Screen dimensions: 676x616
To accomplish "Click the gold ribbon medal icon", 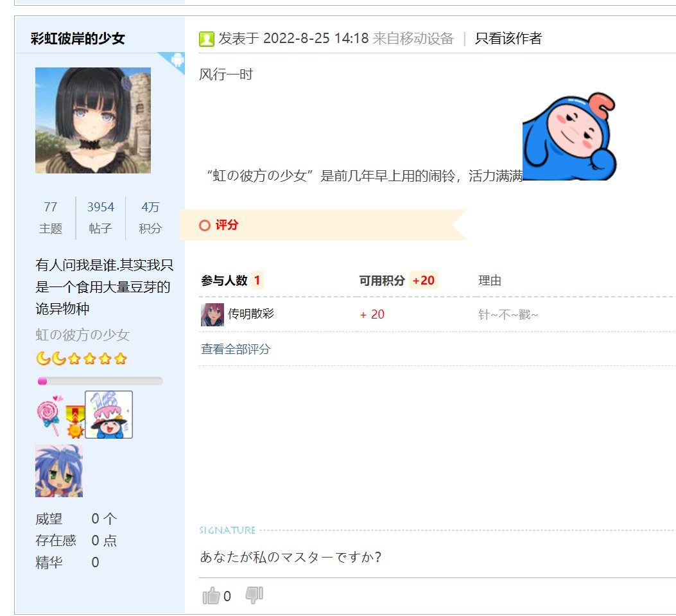I will point(75,421).
